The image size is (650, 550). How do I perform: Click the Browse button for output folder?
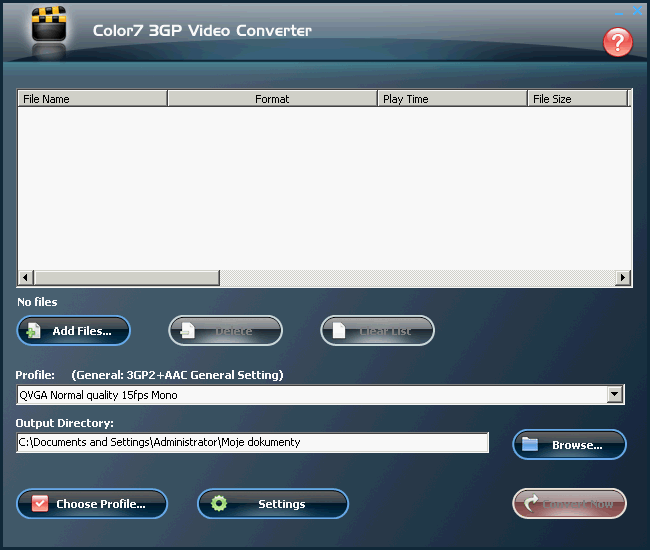coord(570,445)
